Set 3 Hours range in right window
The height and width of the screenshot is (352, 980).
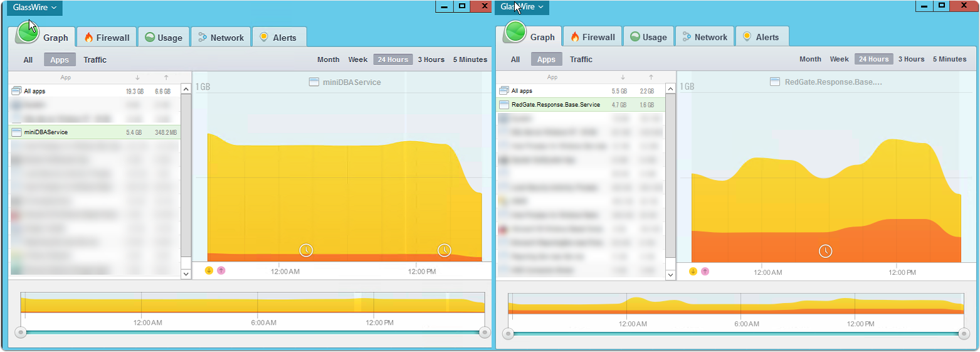(912, 59)
